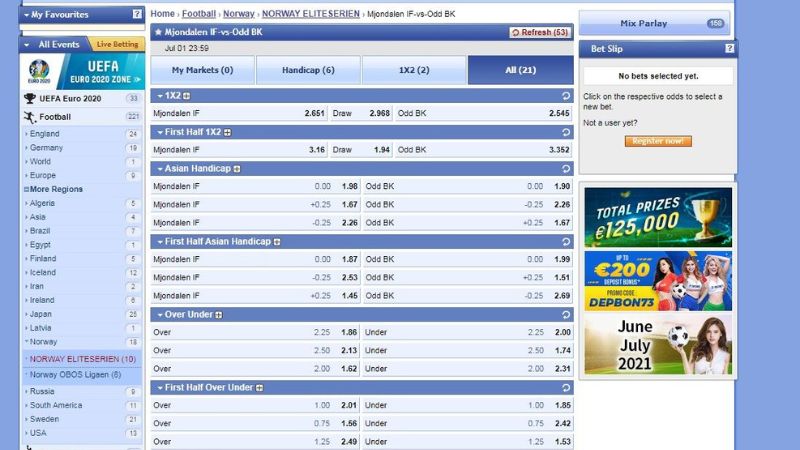This screenshot has height=450, width=800.
Task: Open Sweden in the sidebar
Action: coord(44,419)
